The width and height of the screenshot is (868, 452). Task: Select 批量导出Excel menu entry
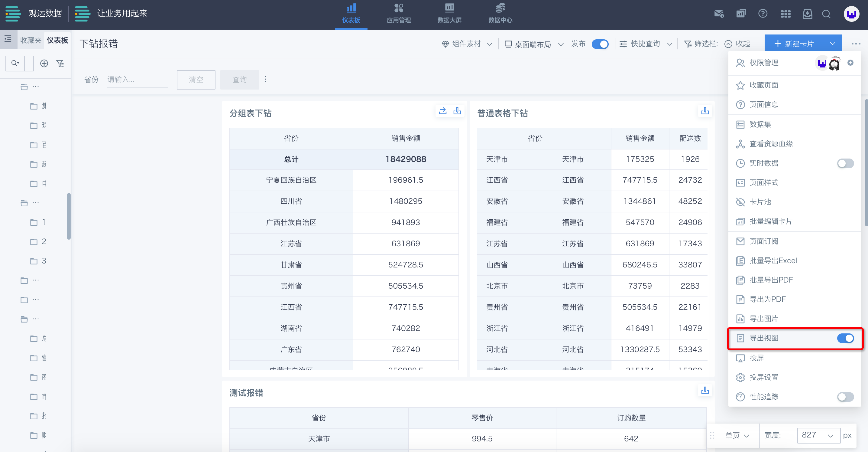coord(772,261)
